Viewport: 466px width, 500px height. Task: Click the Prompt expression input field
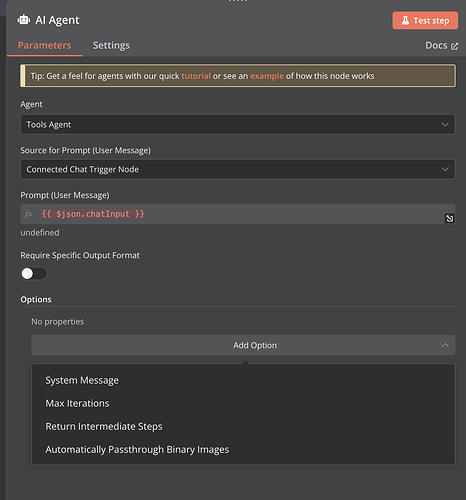pos(238,214)
